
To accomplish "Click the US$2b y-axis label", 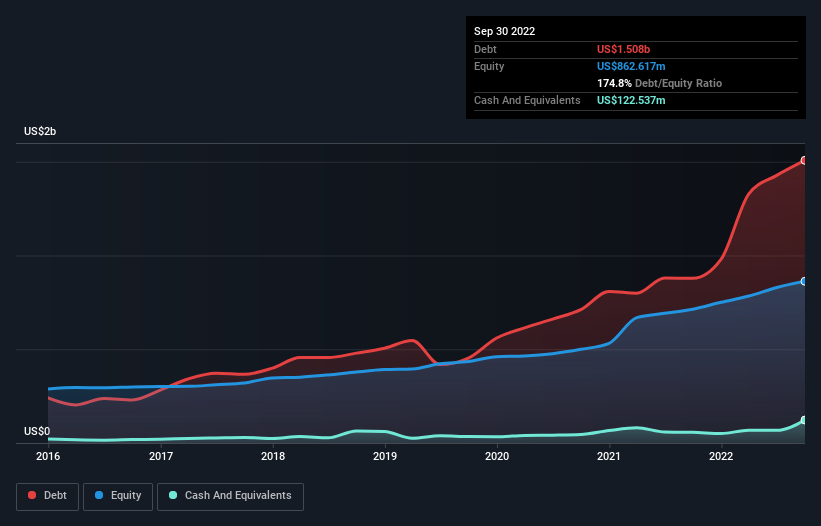I will click(40, 131).
